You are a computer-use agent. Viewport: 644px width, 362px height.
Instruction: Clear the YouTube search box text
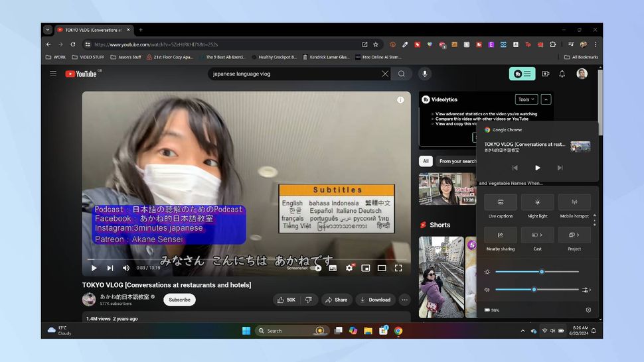[385, 74]
